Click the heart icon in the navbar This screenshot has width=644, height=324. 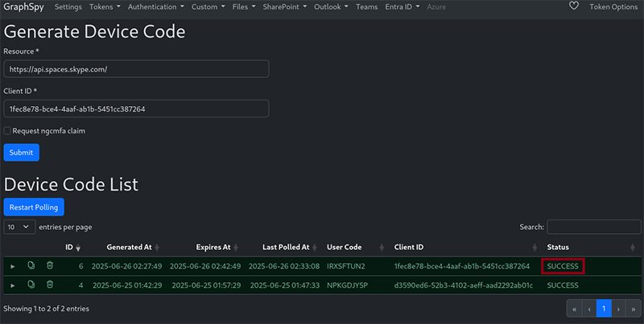pos(574,6)
